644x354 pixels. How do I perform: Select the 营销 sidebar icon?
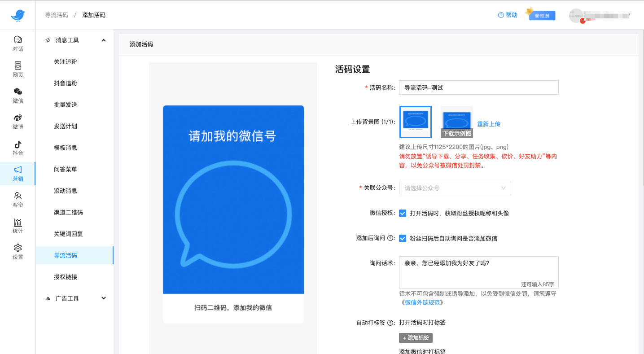[x=18, y=174]
